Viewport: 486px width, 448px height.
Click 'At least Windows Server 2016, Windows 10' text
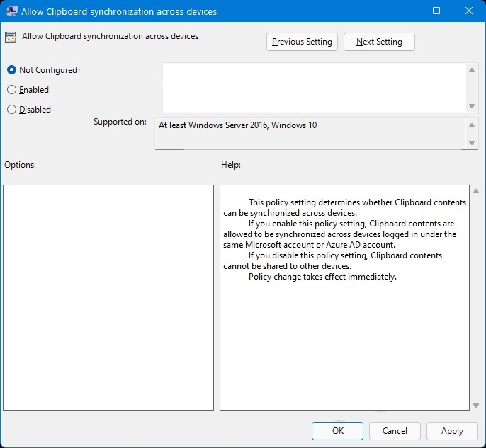pyautogui.click(x=238, y=125)
